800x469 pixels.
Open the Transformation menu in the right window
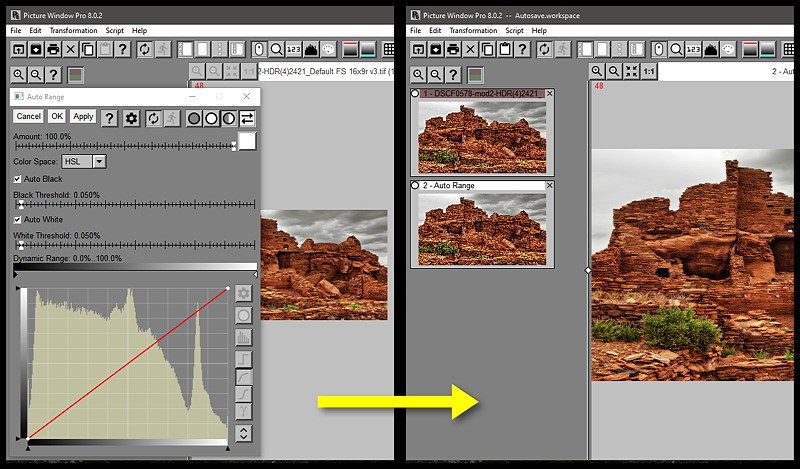pyautogui.click(x=473, y=31)
